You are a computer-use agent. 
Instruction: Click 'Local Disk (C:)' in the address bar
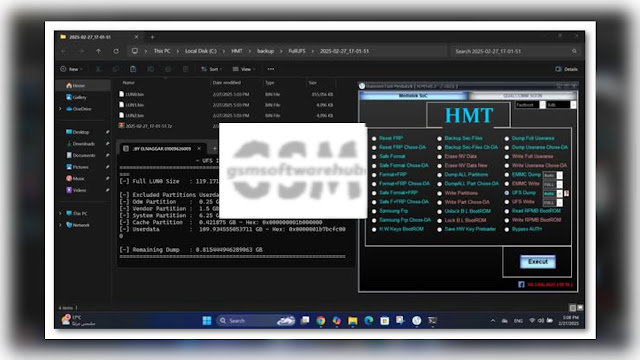[201, 51]
